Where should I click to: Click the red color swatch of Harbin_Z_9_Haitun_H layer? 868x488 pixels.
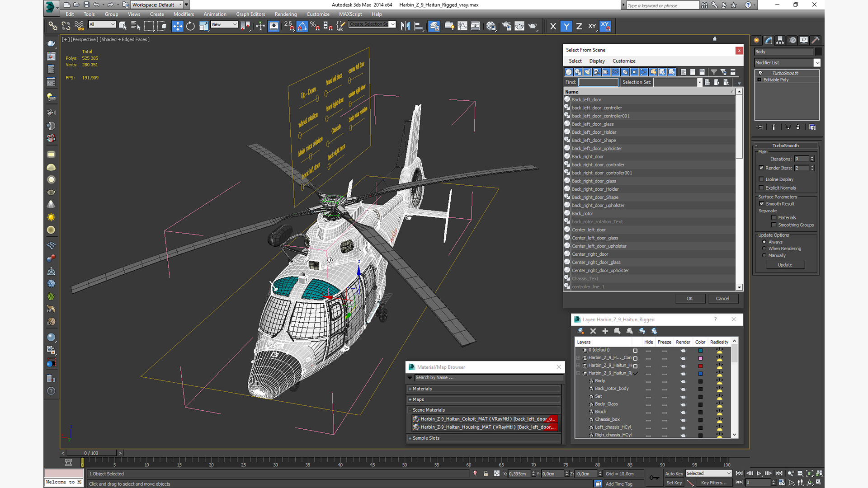(x=700, y=366)
